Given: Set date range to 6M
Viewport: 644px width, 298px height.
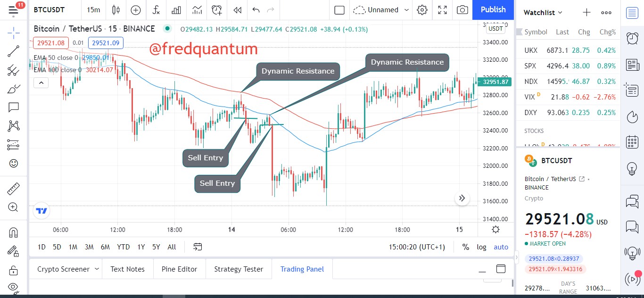Looking at the screenshot, I should [x=105, y=247].
